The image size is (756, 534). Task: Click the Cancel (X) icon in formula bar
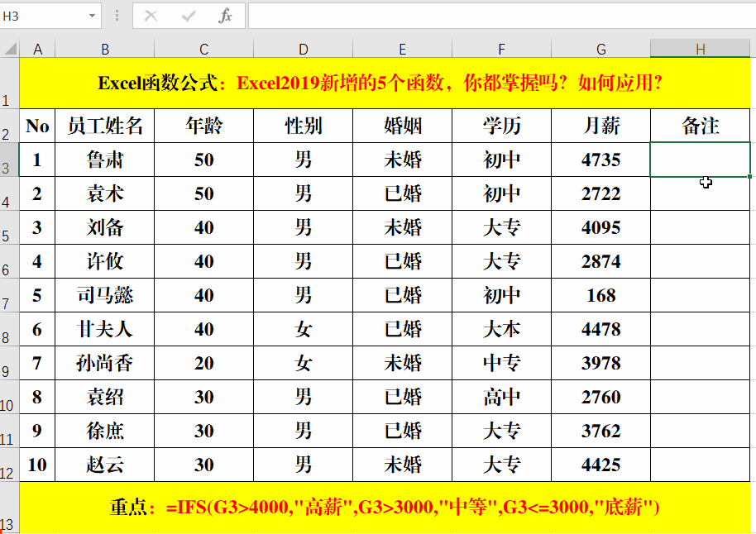[151, 16]
